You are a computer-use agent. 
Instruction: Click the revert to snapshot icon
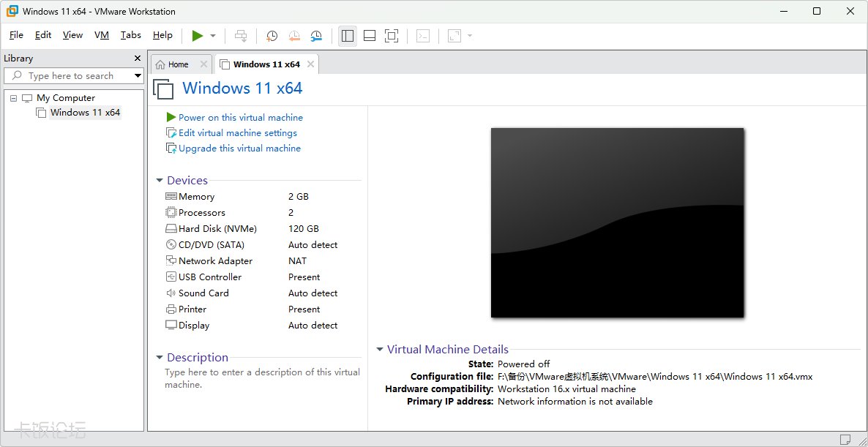coord(293,36)
